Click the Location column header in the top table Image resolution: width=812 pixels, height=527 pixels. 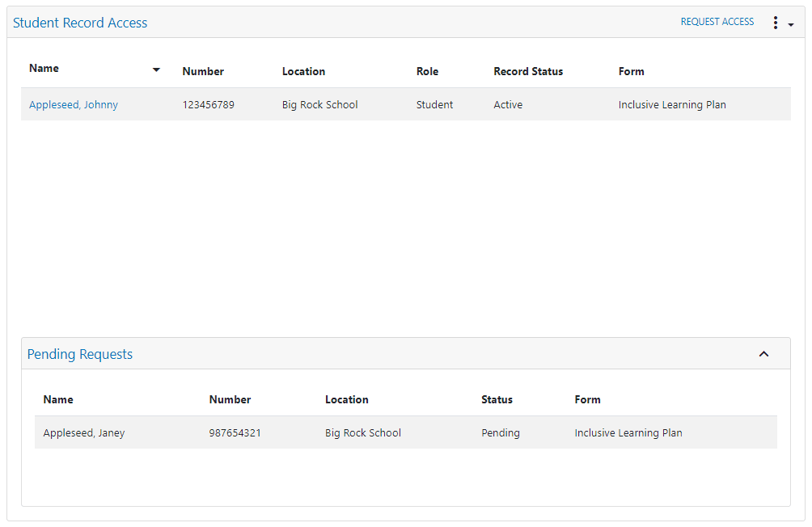(x=303, y=71)
